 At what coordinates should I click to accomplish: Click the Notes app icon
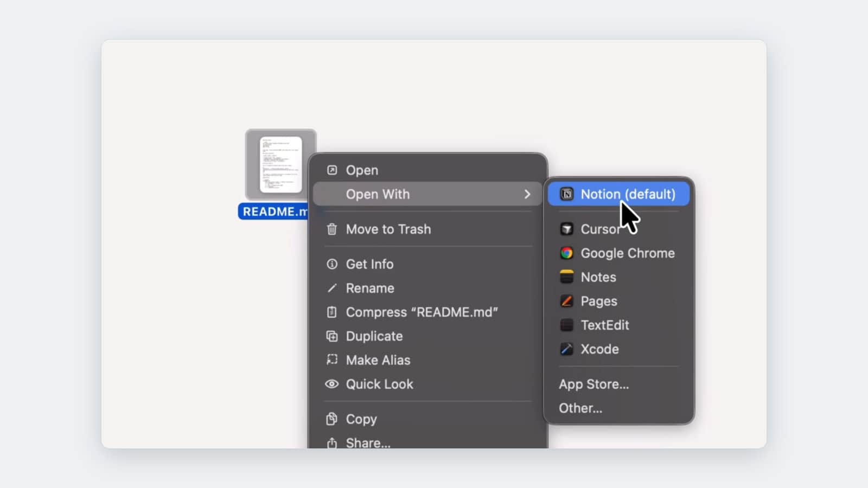coord(566,277)
